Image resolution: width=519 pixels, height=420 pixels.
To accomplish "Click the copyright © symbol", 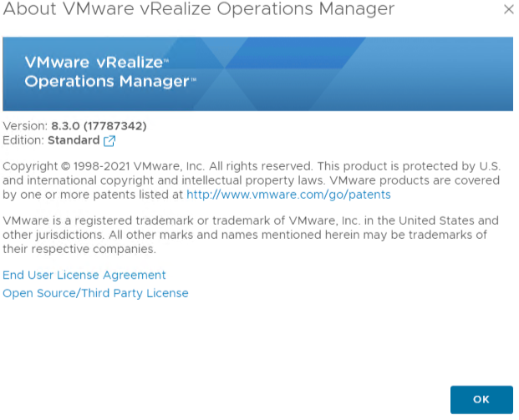I will (x=65, y=166).
